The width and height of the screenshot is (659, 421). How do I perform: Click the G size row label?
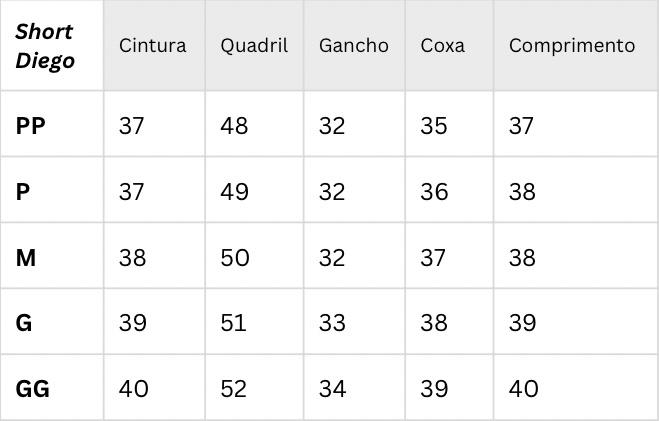click(24, 323)
